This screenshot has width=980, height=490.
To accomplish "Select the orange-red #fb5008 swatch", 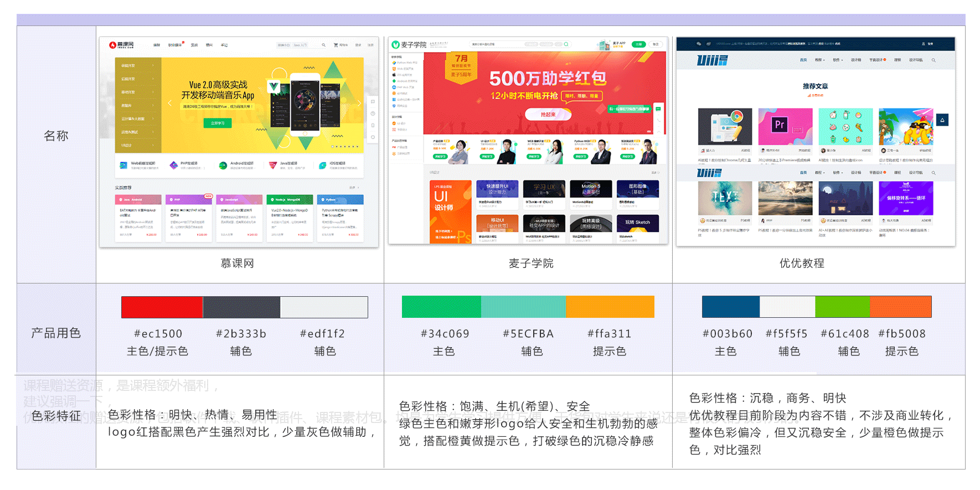I will click(901, 307).
